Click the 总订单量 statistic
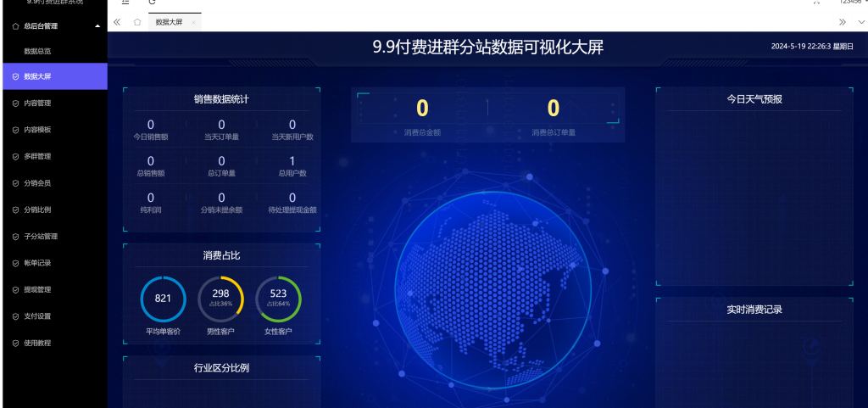 pyautogui.click(x=221, y=166)
